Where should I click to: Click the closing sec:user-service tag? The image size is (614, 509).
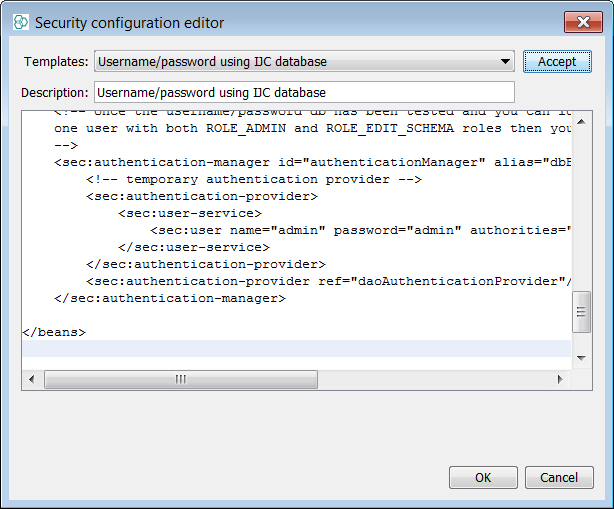pos(190,247)
